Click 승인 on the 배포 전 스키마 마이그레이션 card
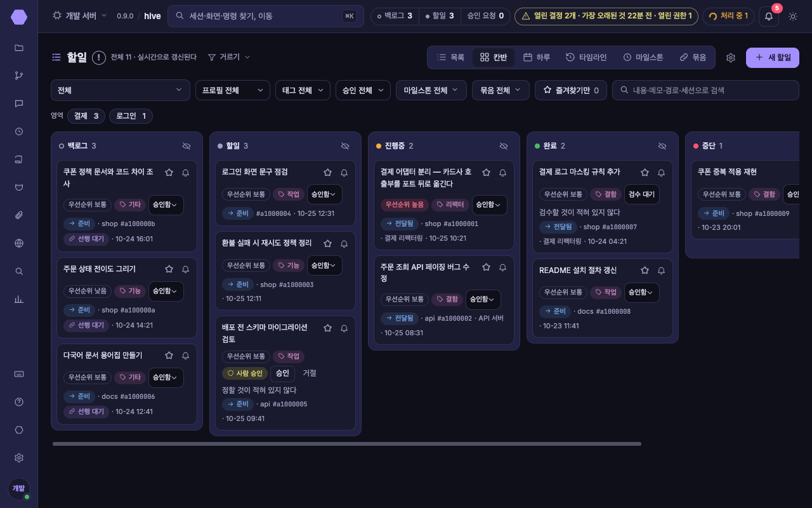Image resolution: width=812 pixels, height=508 pixels. 282,373
